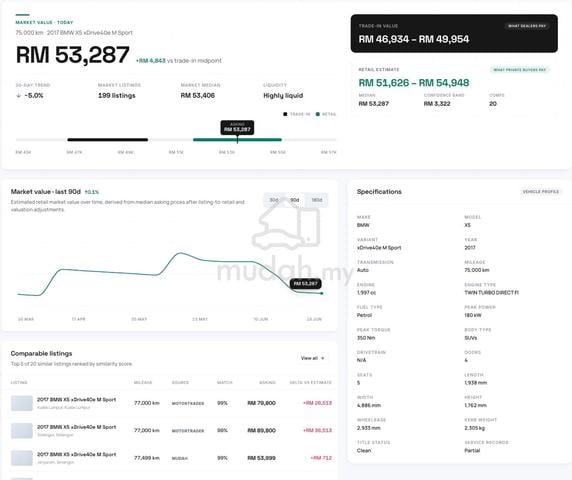The height and width of the screenshot is (480, 572).
Task: Click the Listing column header
Action: coord(19,383)
